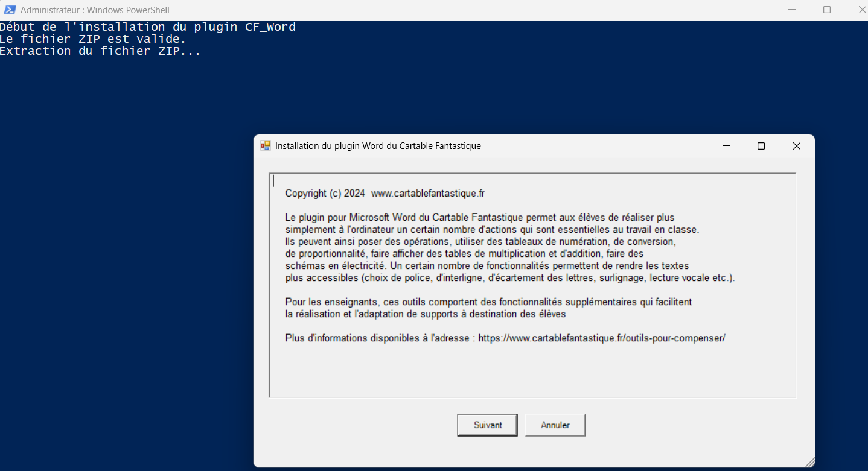The width and height of the screenshot is (868, 471).
Task: Click the line starting "Pour les enseignants, ces outils"
Action: (489, 302)
